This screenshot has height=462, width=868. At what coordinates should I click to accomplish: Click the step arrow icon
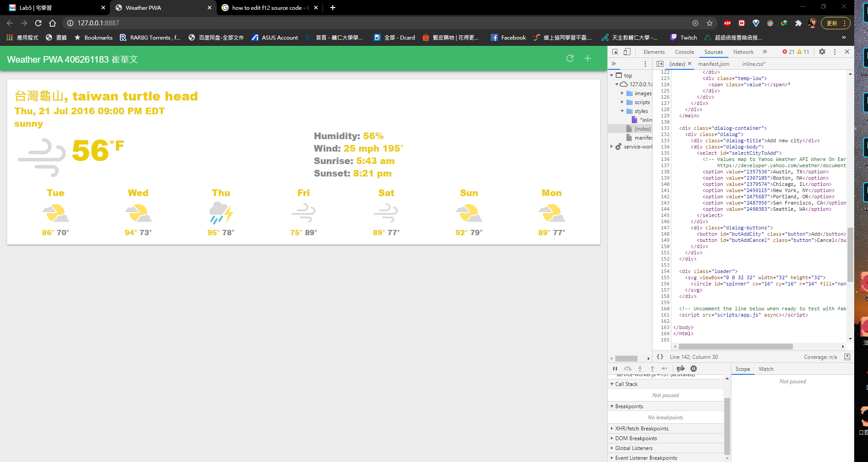(x=664, y=369)
